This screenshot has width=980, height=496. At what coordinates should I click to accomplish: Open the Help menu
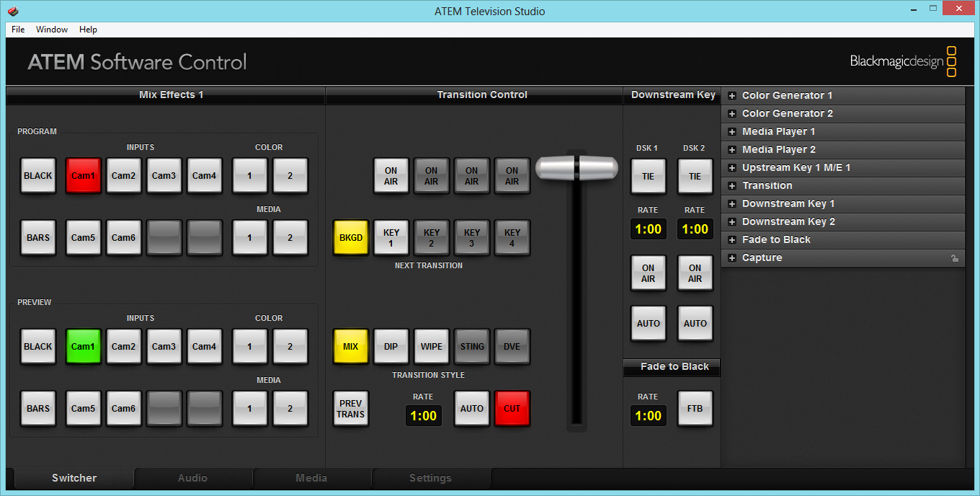(x=88, y=30)
